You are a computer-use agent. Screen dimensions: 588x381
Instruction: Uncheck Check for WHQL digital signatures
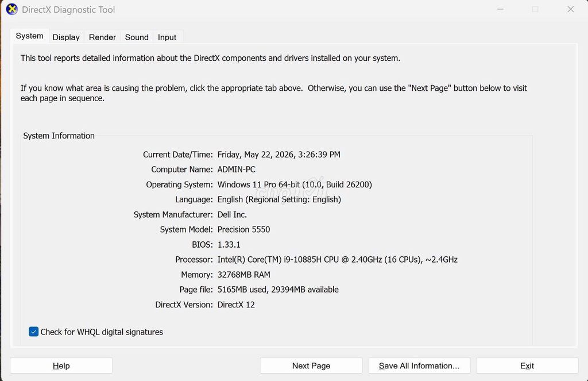(33, 332)
